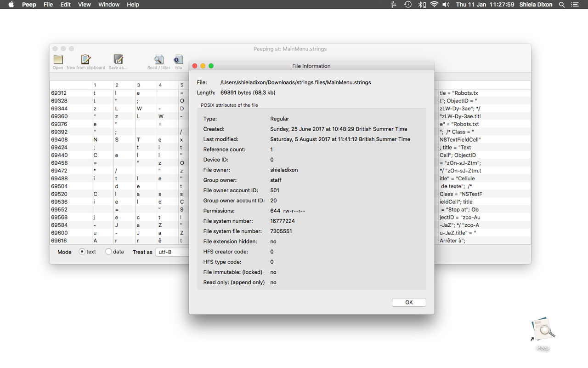588x368 pixels.
Task: Open the View menu
Action: point(85,5)
